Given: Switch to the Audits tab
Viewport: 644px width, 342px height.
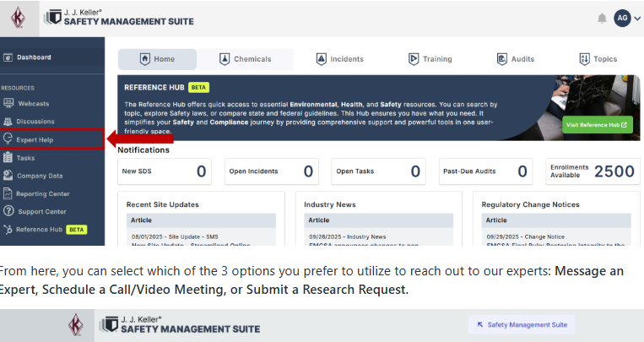Looking at the screenshot, I should click(516, 59).
